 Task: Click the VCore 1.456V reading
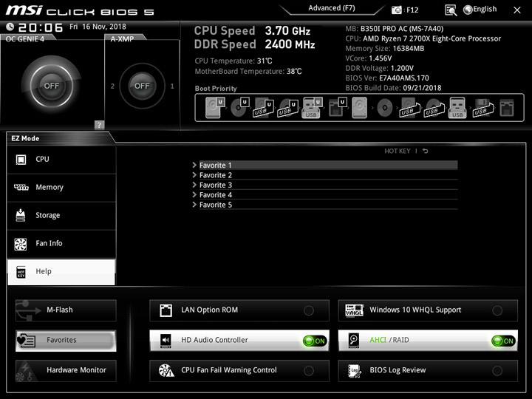369,58
